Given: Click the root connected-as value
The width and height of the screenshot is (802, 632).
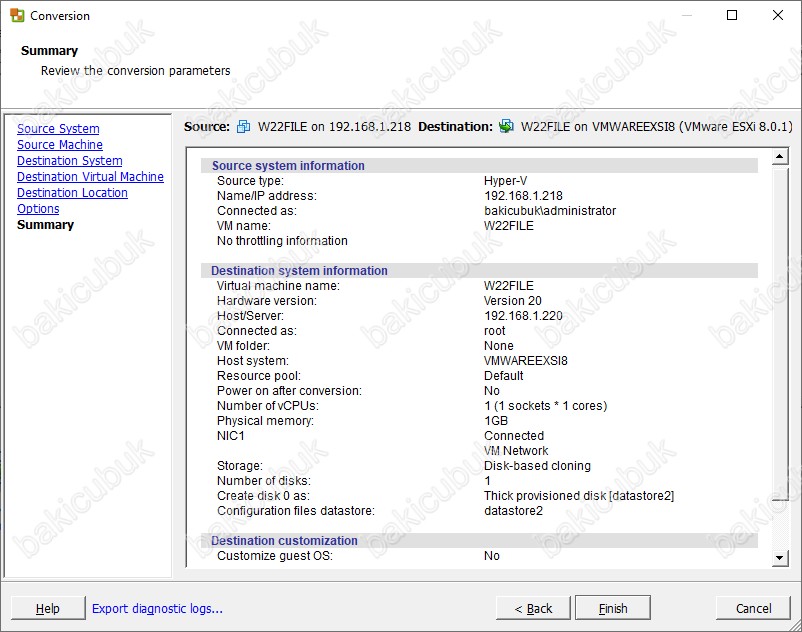Looking at the screenshot, I should [x=495, y=331].
